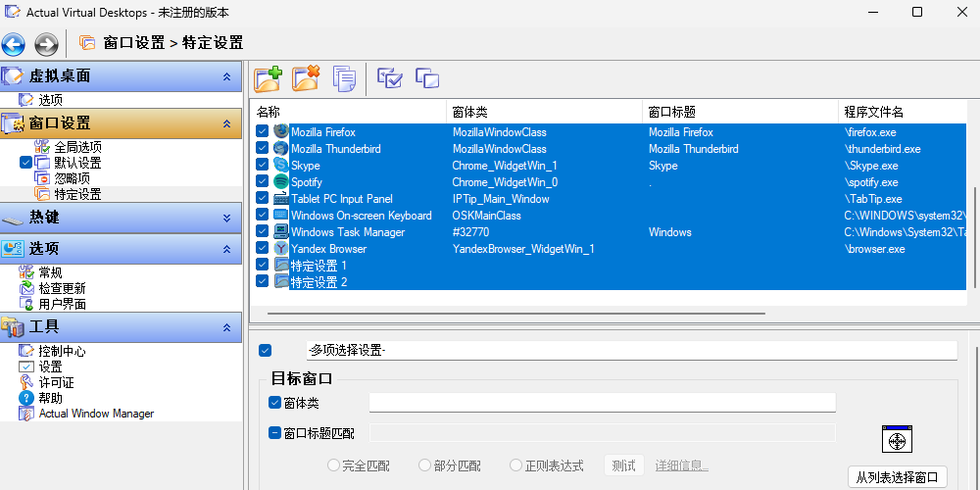
Task: Click the 控制中心 icon in sidebar
Action: [x=26, y=351]
